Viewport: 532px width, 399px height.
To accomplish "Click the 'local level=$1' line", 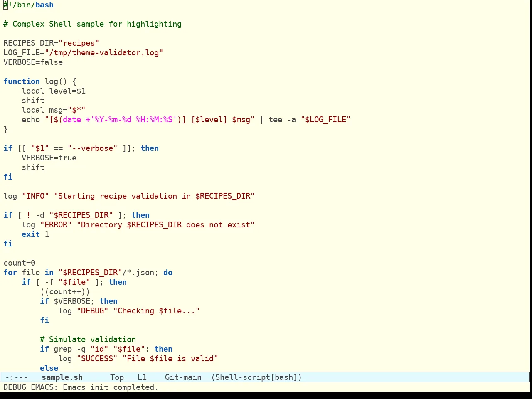I will point(54,91).
